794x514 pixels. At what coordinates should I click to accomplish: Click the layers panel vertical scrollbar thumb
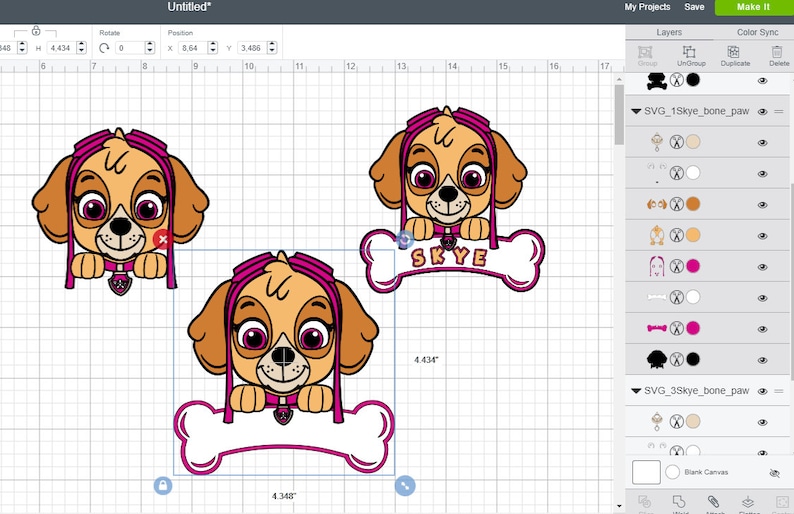[619, 114]
